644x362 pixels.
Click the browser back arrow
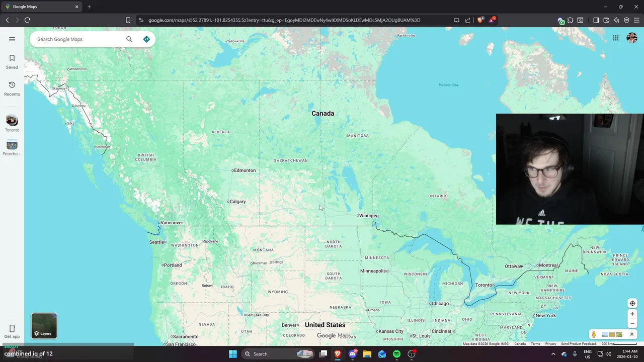[7, 20]
